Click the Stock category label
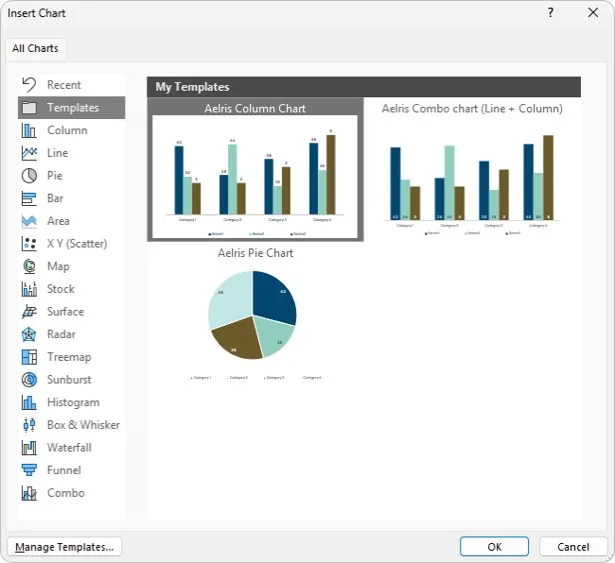This screenshot has width=615, height=563. [x=60, y=289]
